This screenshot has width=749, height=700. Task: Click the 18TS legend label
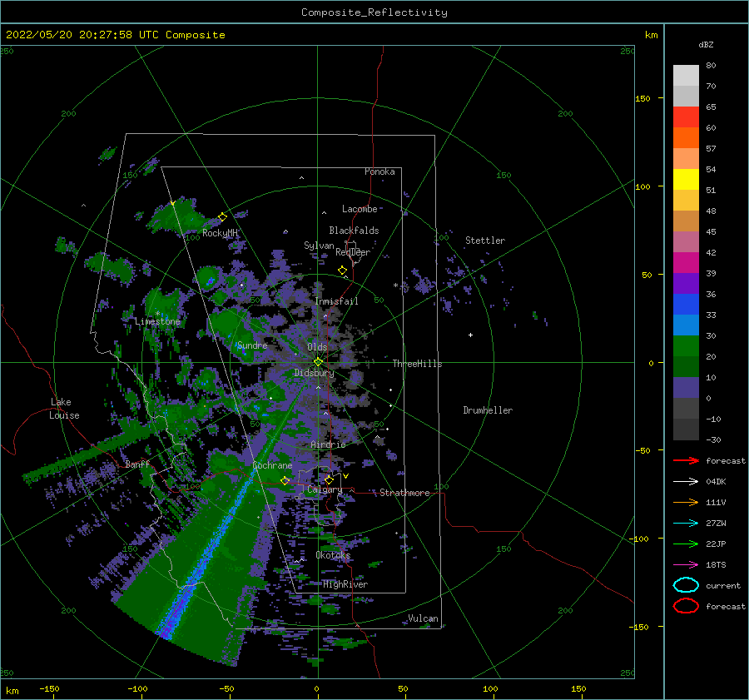[x=716, y=565]
